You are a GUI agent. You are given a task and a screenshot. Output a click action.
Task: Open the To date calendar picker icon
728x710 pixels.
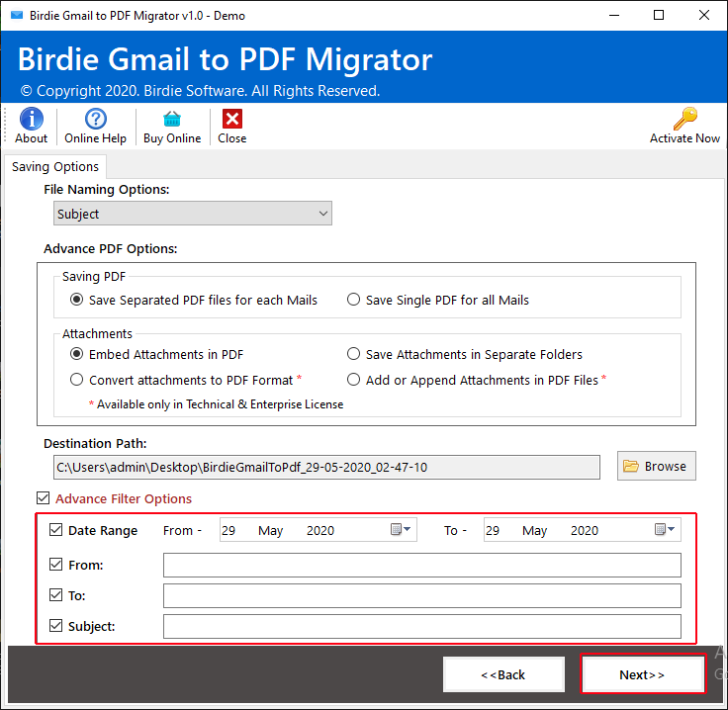point(665,529)
